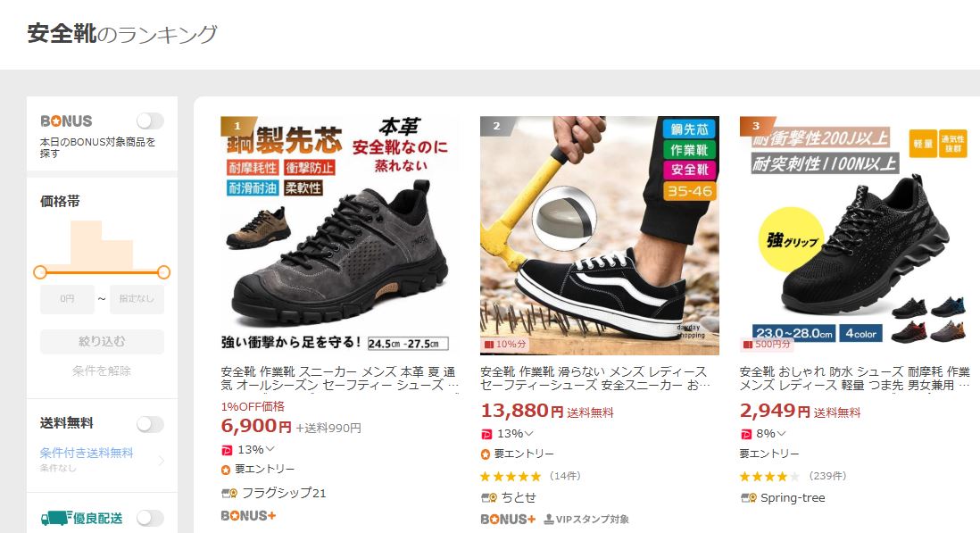Open the black sneaker hammer-test thumbnail ranked second
Screen dimensions: 980x533
click(600, 236)
